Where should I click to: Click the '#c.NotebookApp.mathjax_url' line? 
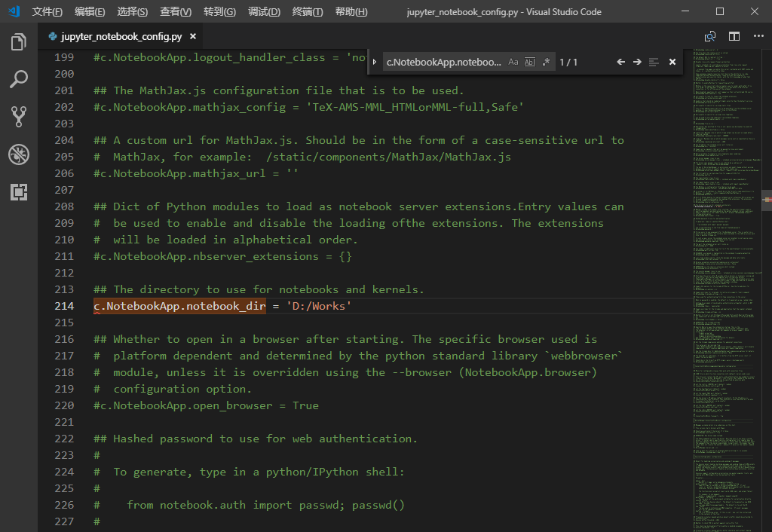[196, 173]
